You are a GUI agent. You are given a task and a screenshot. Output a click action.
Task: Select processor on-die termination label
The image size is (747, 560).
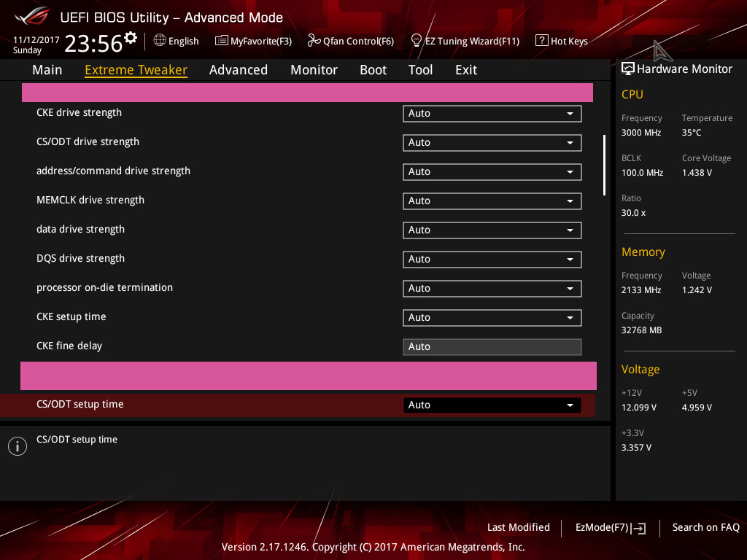tap(104, 287)
